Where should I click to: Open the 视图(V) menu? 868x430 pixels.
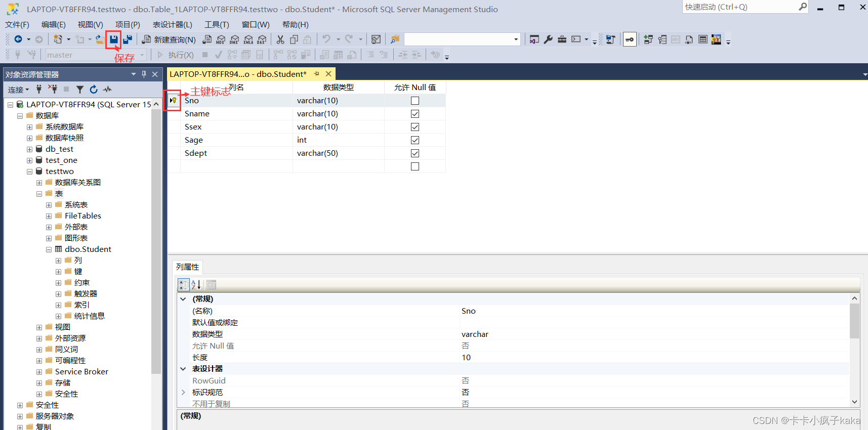pos(90,25)
